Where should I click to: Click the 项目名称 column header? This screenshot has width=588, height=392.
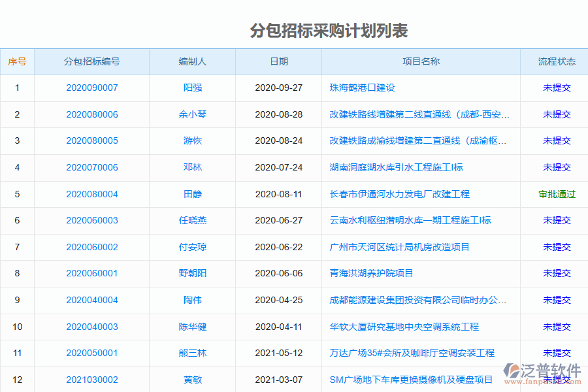(421, 61)
